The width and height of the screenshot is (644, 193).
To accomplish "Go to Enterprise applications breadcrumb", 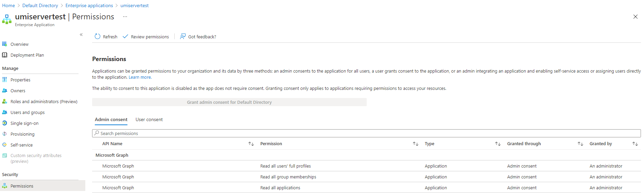I will pyautogui.click(x=89, y=6).
